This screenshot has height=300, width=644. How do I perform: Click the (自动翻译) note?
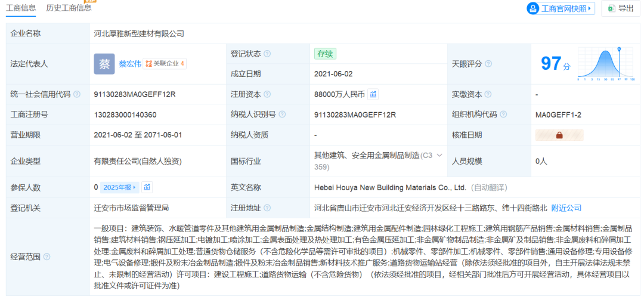pos(489,188)
